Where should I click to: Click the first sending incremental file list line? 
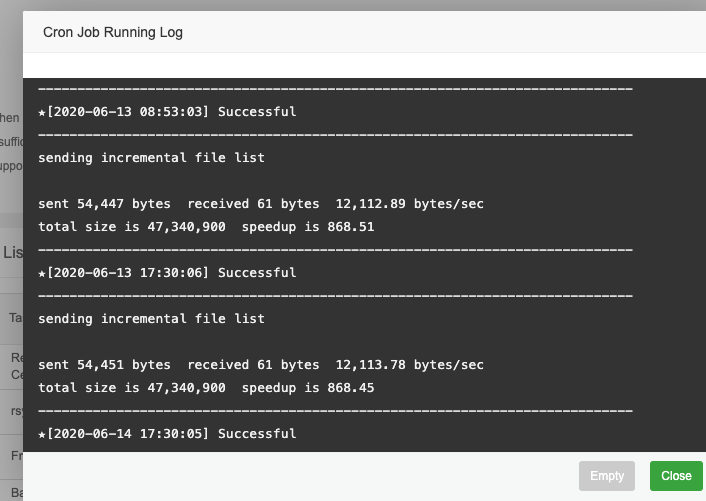point(151,158)
